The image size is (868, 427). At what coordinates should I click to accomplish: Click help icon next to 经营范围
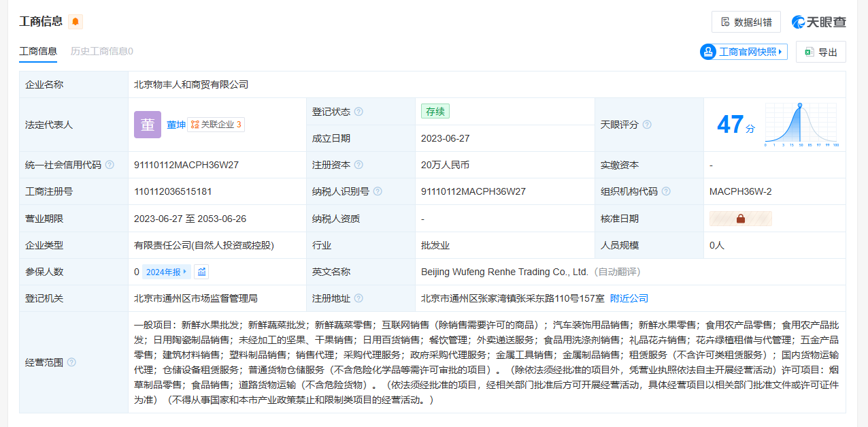71,362
